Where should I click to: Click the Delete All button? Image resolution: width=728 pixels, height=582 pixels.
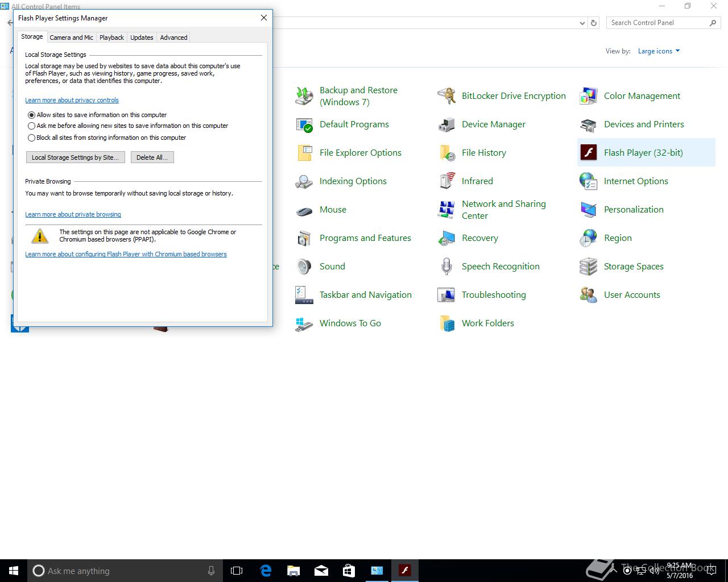[152, 157]
